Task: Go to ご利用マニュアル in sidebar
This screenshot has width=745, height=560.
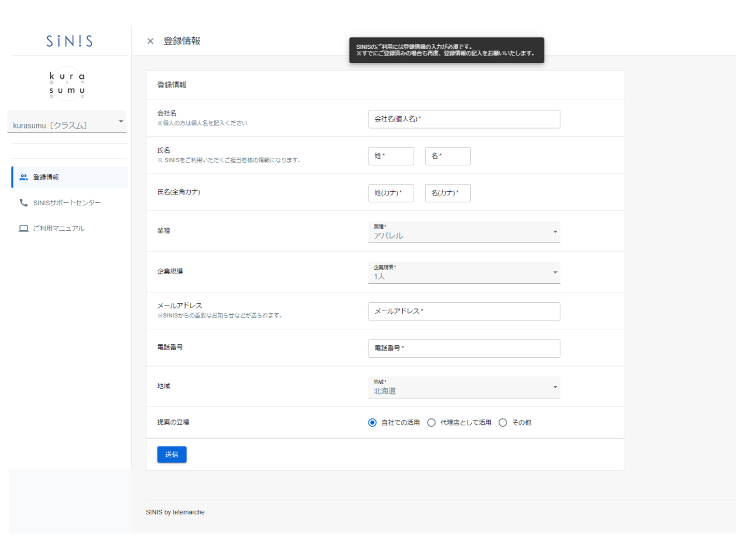Action: click(x=59, y=229)
